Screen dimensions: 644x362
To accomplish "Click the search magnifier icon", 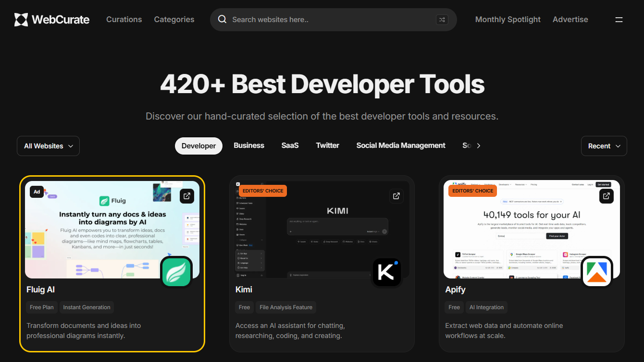I will click(x=222, y=19).
